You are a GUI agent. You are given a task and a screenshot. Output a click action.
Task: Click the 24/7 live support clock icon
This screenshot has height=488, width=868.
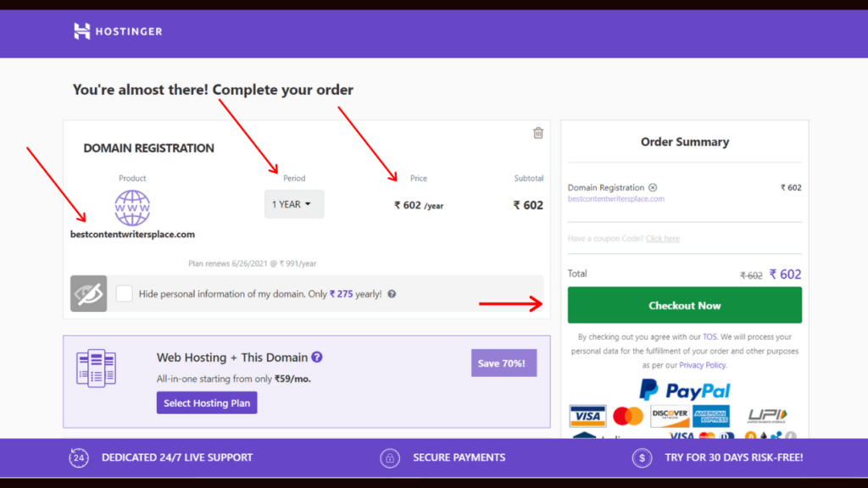(x=79, y=457)
